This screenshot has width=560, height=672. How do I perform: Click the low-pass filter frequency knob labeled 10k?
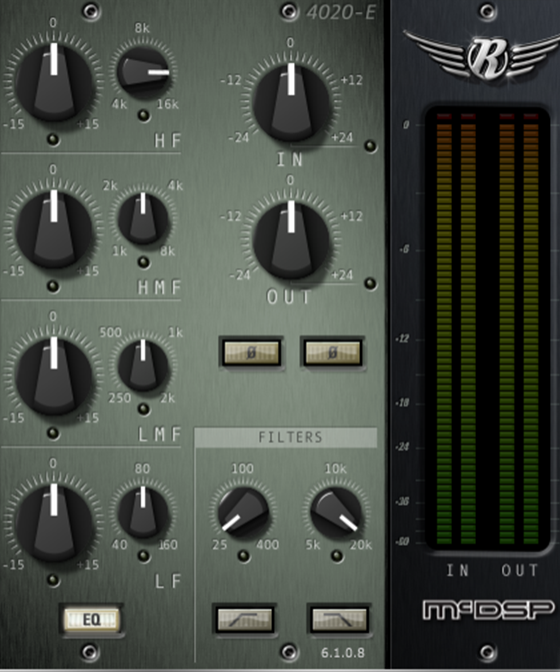[x=336, y=511]
